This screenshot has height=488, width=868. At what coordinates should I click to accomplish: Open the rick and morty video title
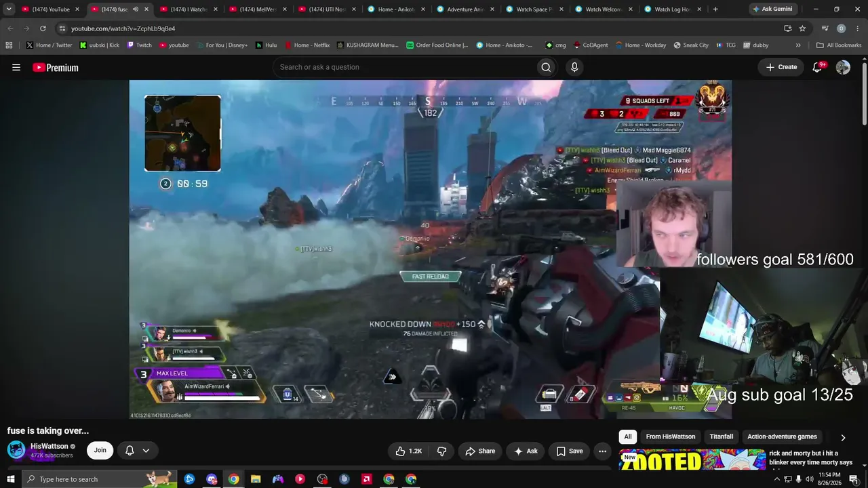tap(810, 457)
